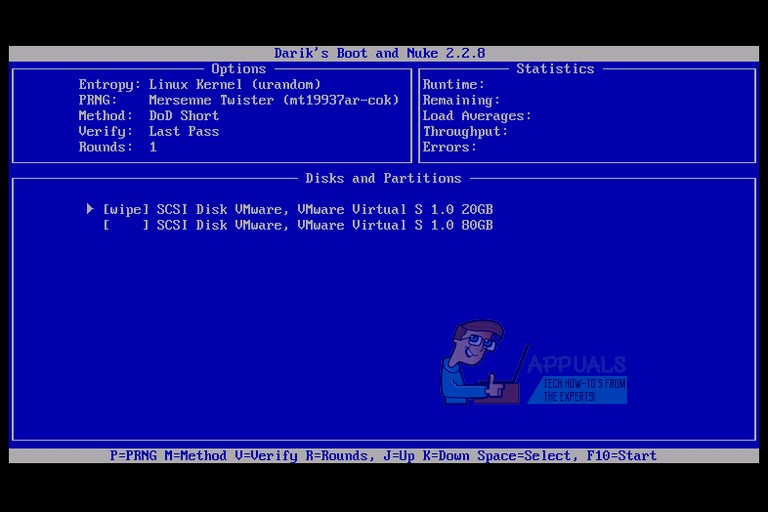Click the Statistics panel heading
The height and width of the screenshot is (512, 768).
point(555,69)
